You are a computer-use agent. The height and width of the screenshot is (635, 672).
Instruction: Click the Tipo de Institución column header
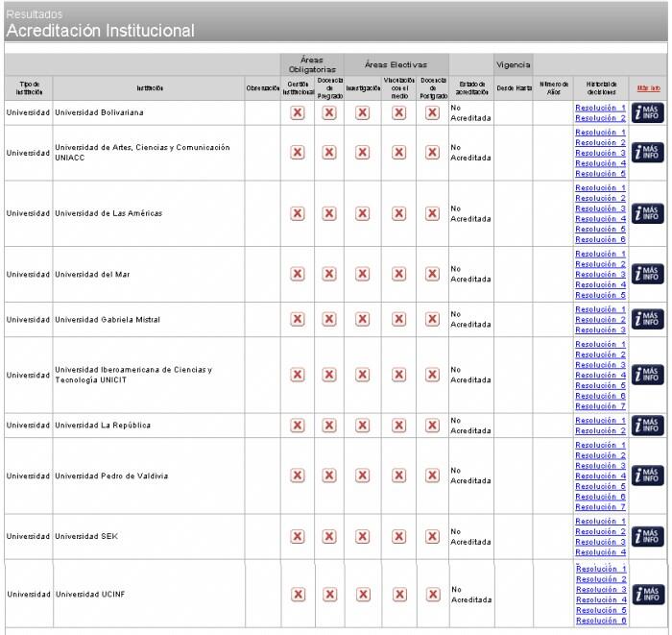pos(29,88)
